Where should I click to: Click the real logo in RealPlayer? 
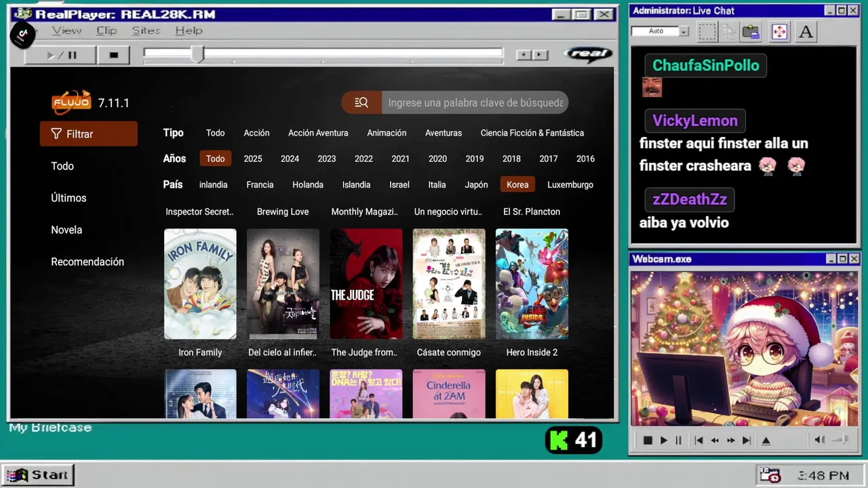click(589, 54)
